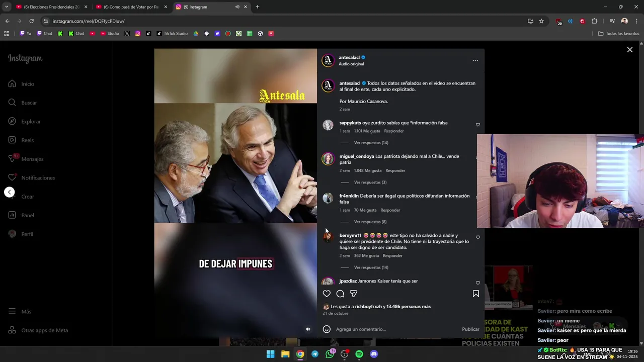The height and width of the screenshot is (362, 644).
Task: Bookmark this page with the star icon
Action: tap(541, 21)
